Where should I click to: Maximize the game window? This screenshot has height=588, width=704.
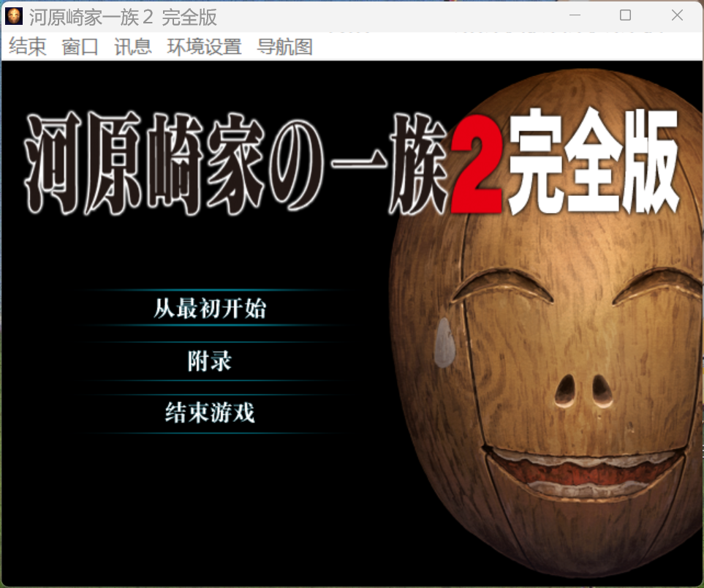pos(625,15)
